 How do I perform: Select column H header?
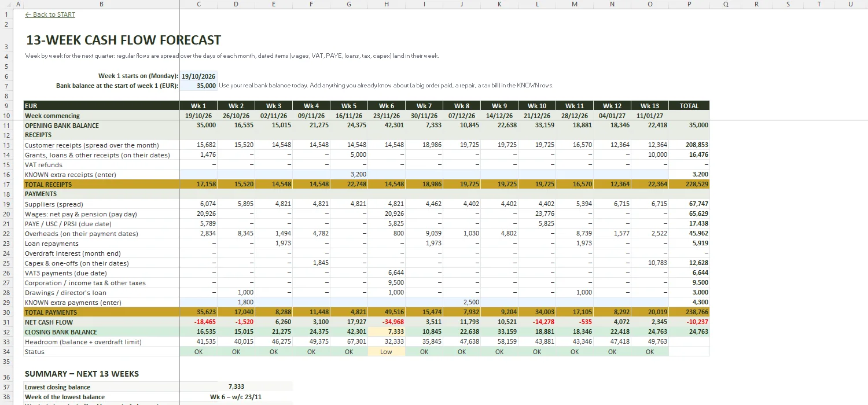click(x=387, y=4)
